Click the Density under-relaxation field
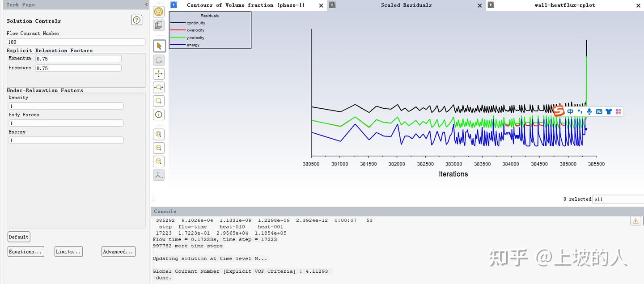This screenshot has height=284, width=644. point(66,106)
